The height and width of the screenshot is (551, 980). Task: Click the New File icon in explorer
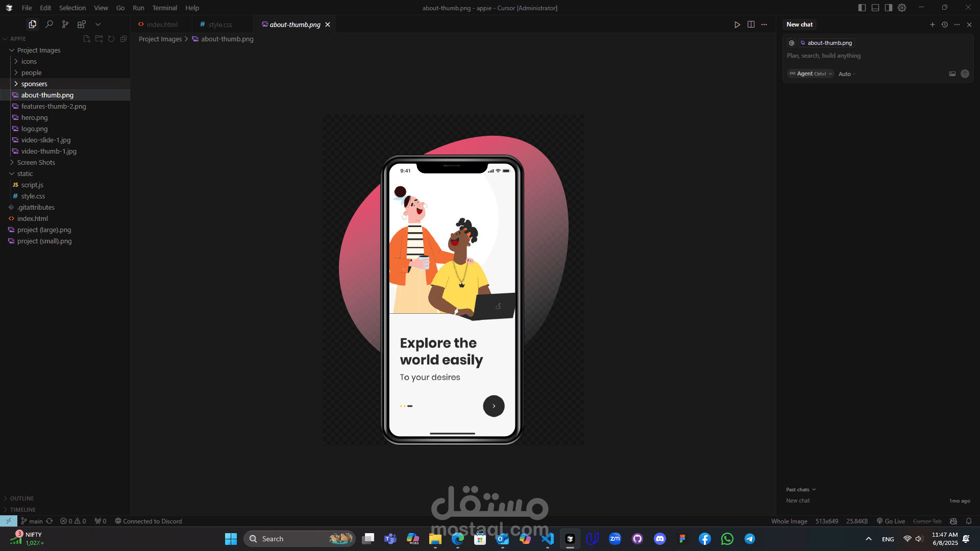[87, 39]
